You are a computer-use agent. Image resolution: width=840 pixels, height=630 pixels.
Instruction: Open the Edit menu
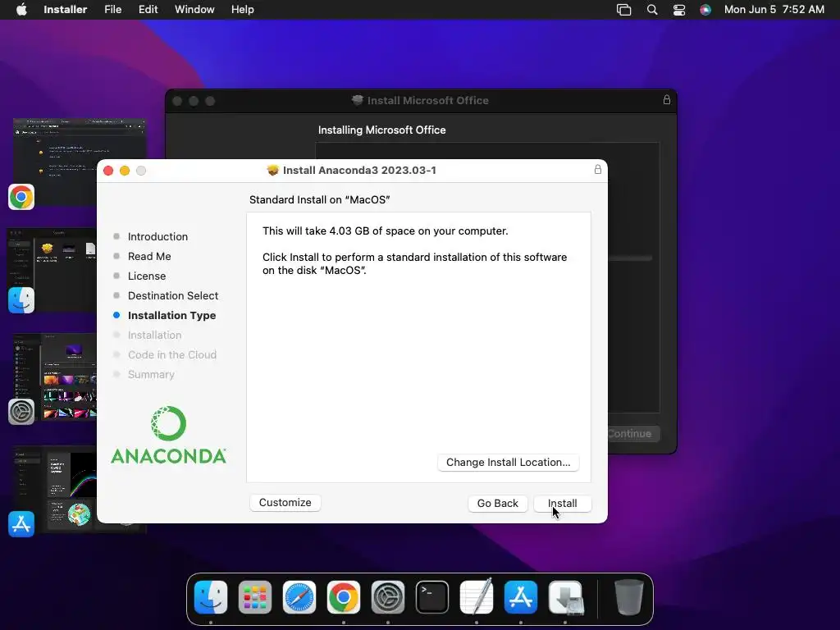coord(148,10)
